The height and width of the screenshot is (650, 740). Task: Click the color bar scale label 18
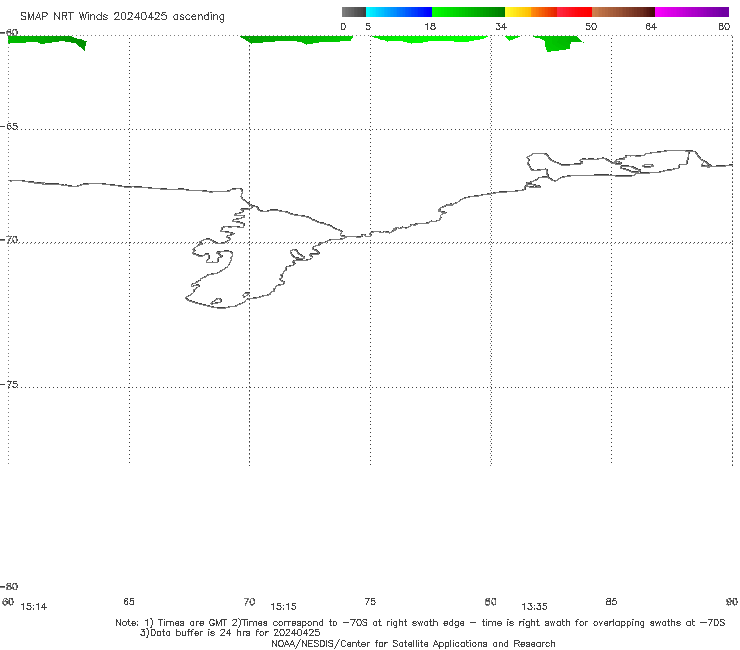click(430, 27)
